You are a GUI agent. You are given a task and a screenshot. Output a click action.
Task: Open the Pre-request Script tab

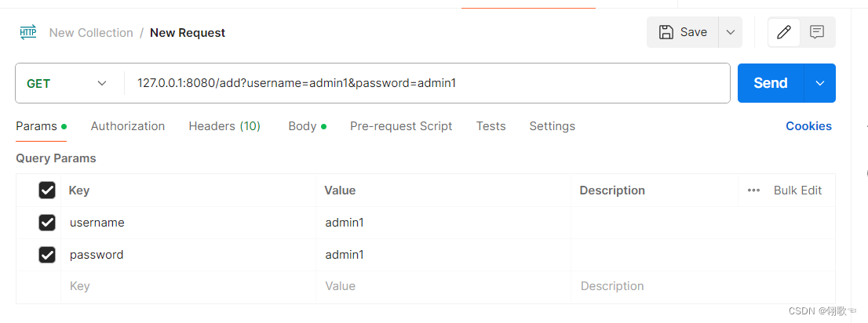[x=401, y=126]
